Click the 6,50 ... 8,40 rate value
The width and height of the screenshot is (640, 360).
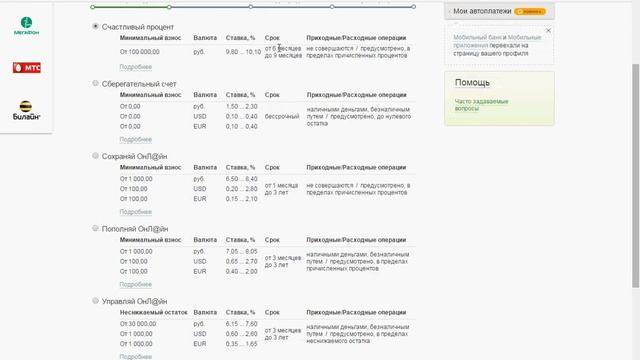[x=242, y=179]
